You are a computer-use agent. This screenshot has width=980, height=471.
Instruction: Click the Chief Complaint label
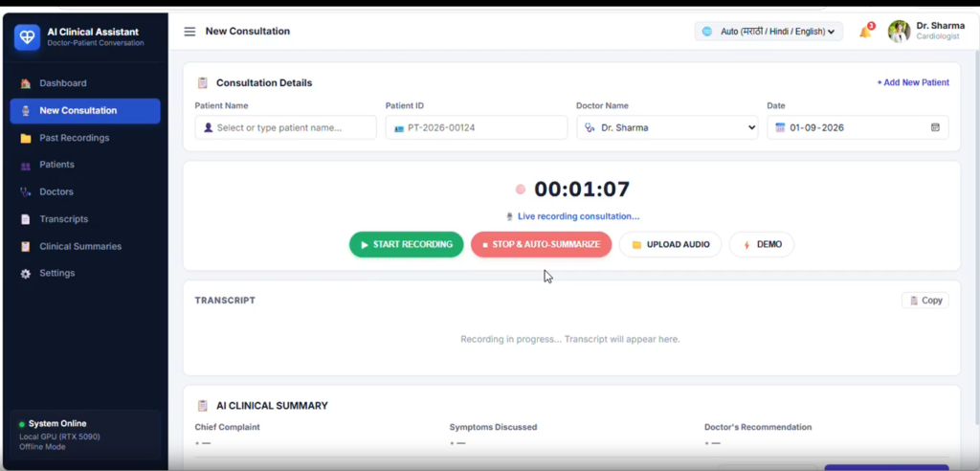tap(228, 427)
